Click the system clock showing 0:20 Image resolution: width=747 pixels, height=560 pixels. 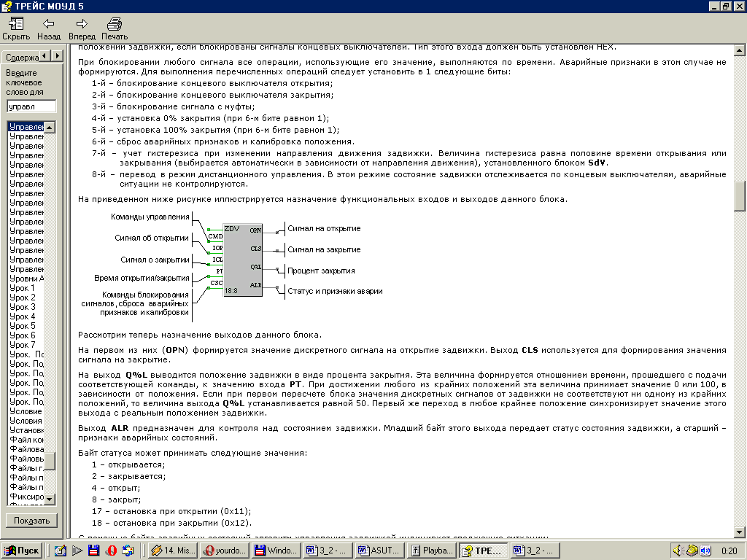coord(729,551)
